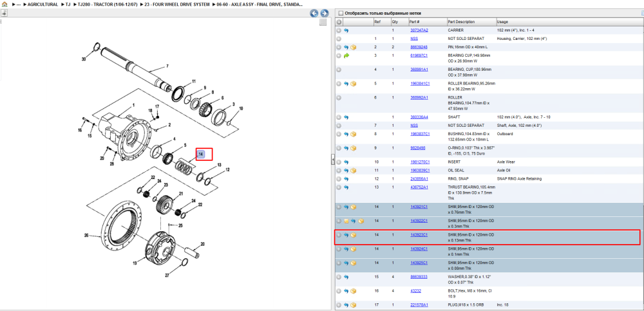Image resolution: width=644 pixels, height=311 pixels.
Task: Navigate to previous diagram with back arrow
Action: [x=314, y=13]
